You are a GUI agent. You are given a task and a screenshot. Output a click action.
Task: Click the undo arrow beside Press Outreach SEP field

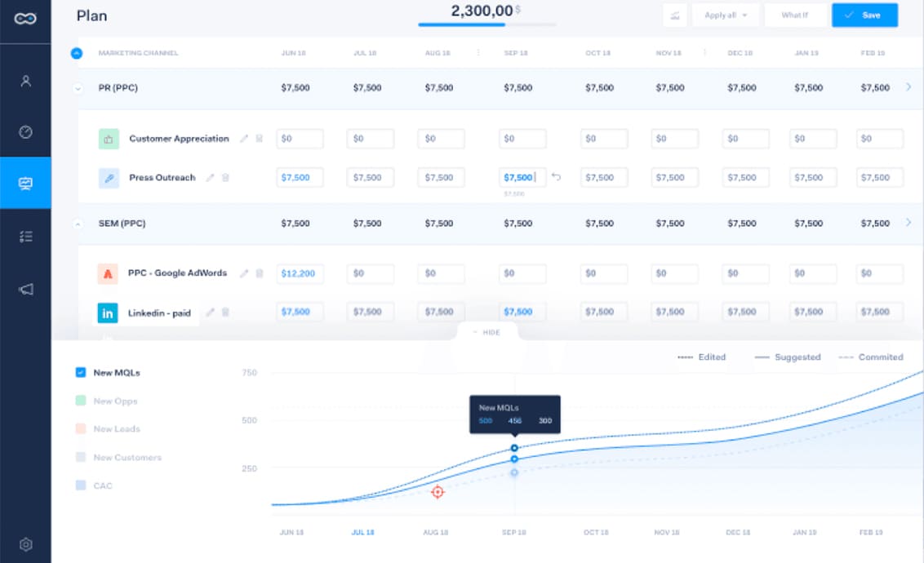[x=557, y=177]
